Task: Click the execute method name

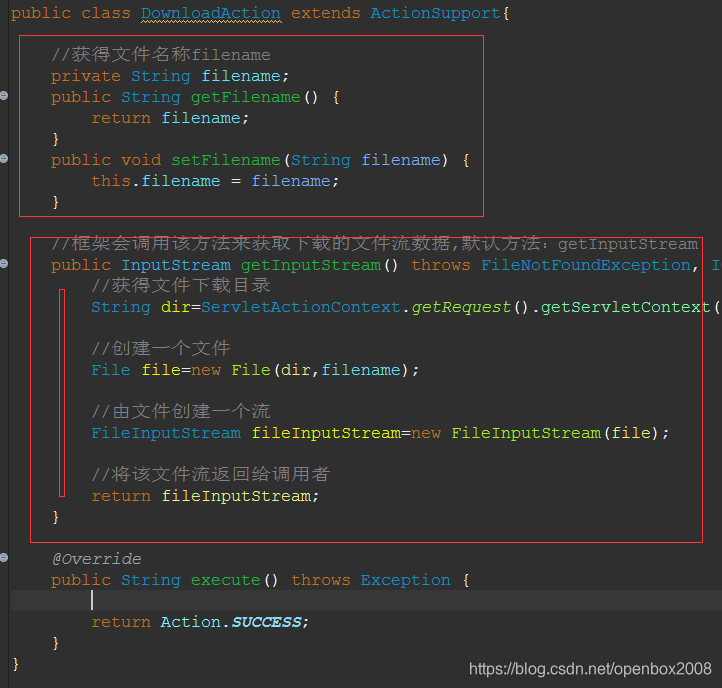Action: (226, 580)
